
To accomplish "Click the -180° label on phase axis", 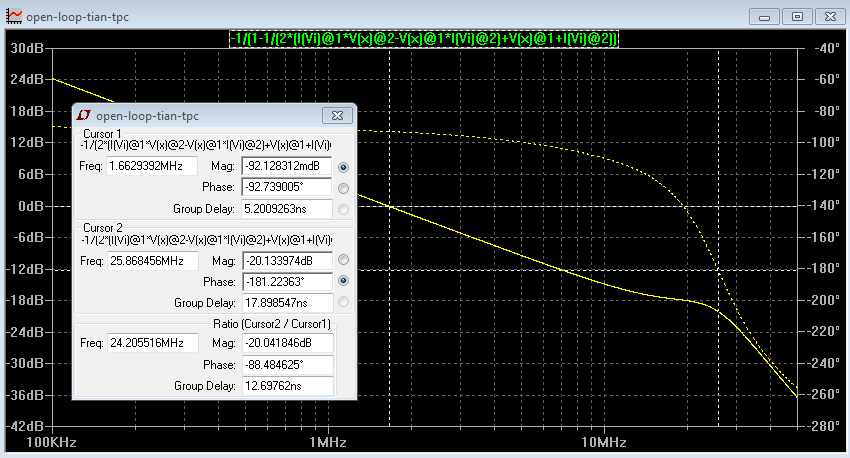I will point(825,268).
